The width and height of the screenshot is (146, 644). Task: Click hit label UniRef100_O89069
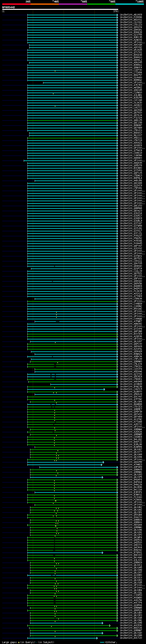point(131,352)
